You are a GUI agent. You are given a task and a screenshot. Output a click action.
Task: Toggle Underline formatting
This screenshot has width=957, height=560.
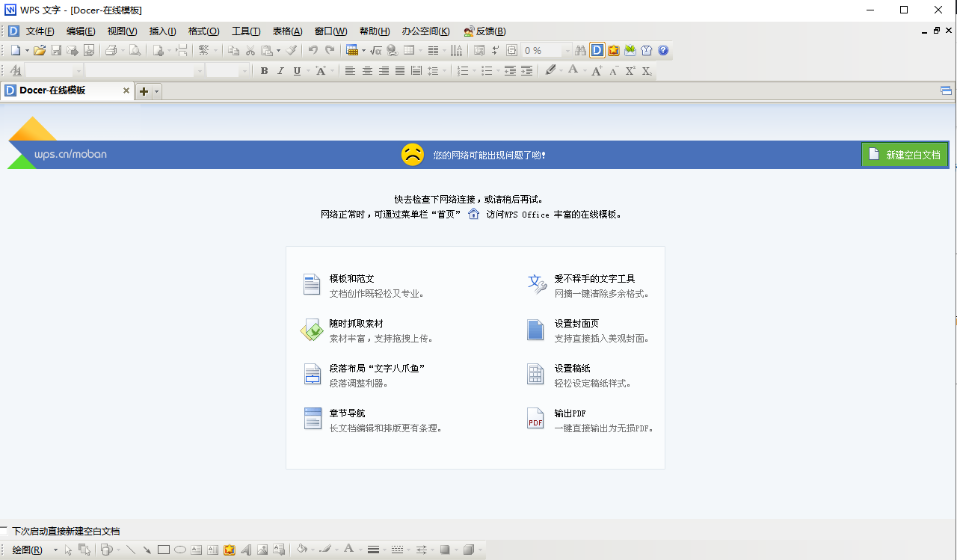(297, 70)
